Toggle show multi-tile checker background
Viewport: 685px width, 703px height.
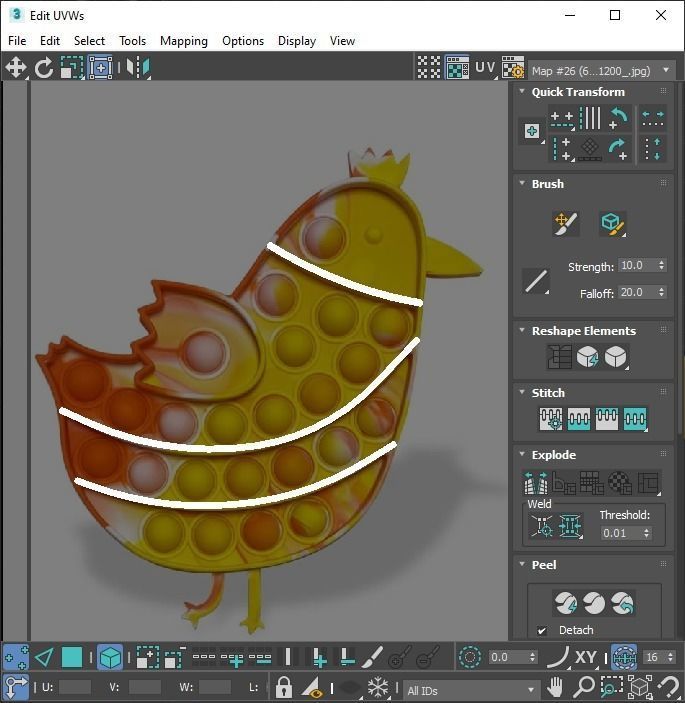[x=429, y=68]
